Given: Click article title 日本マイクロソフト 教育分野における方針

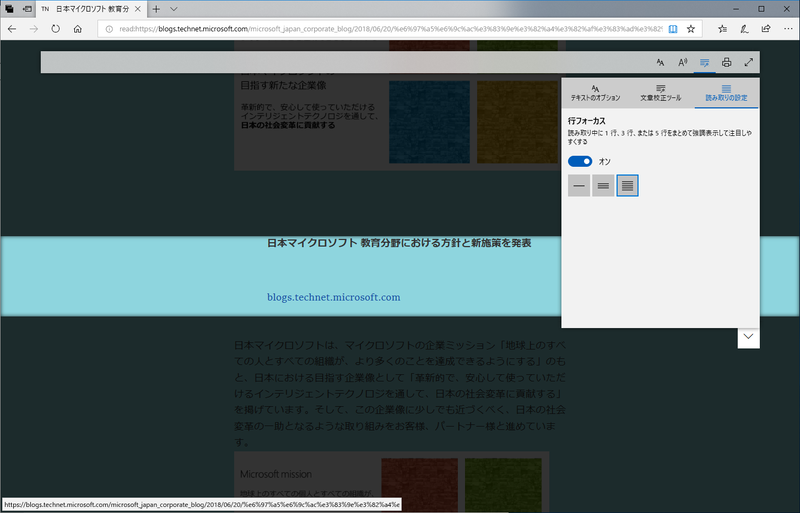Looking at the screenshot, I should click(399, 243).
